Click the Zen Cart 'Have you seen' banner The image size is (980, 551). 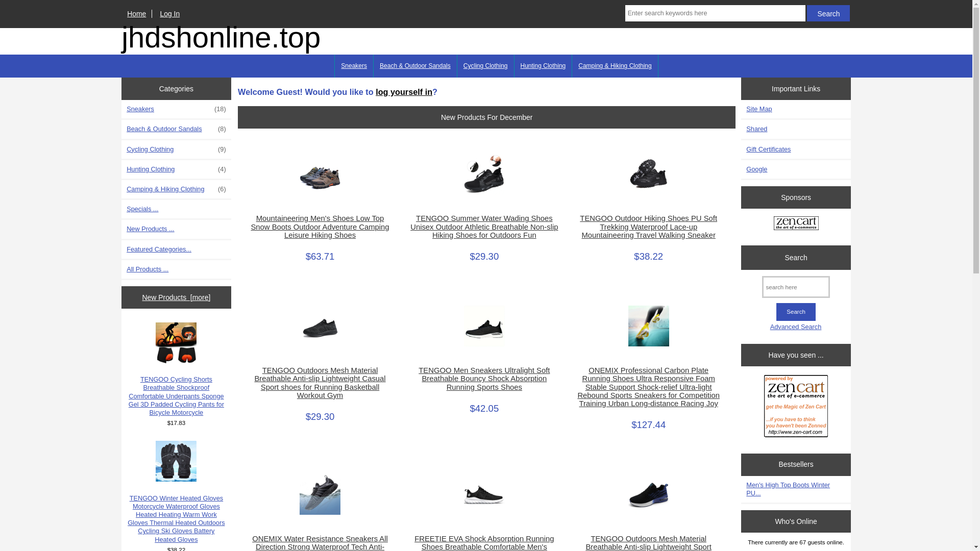796,406
